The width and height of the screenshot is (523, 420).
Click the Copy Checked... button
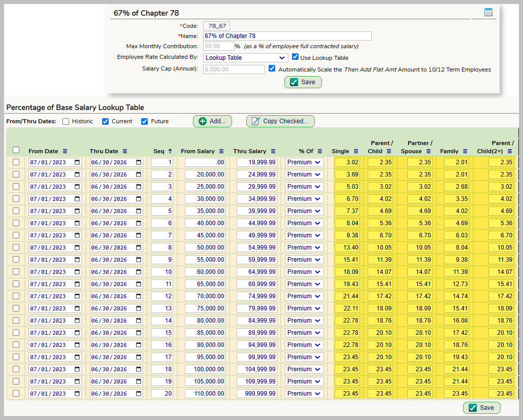tap(280, 121)
